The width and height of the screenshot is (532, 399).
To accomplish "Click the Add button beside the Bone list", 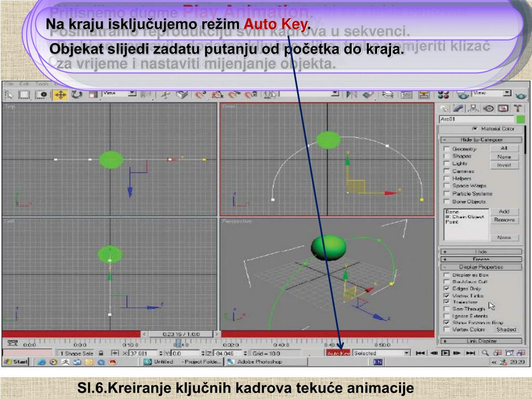I will coord(504,212).
